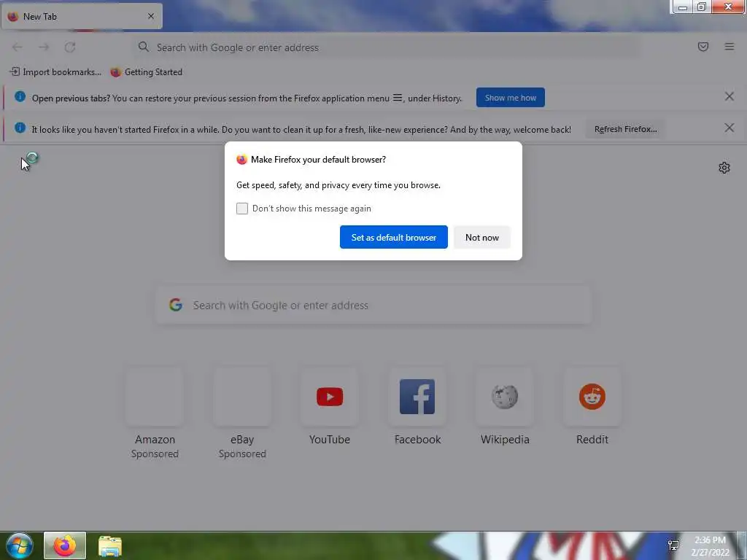Image resolution: width=747 pixels, height=560 pixels.
Task: Select the New Tab tab
Action: (x=82, y=16)
